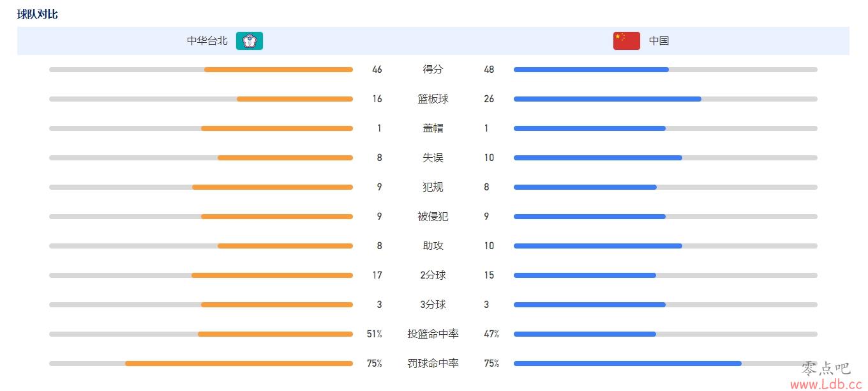Click the orange 得分 bar for 中华台北
This screenshot has width=868, height=391.
[x=278, y=70]
